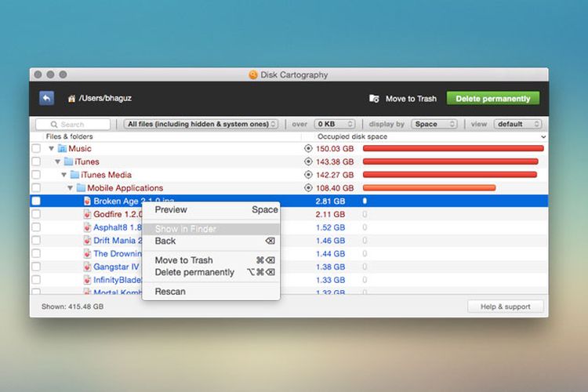
Task: Collapse the Mobile Applications folder triangle
Action: pos(71,188)
